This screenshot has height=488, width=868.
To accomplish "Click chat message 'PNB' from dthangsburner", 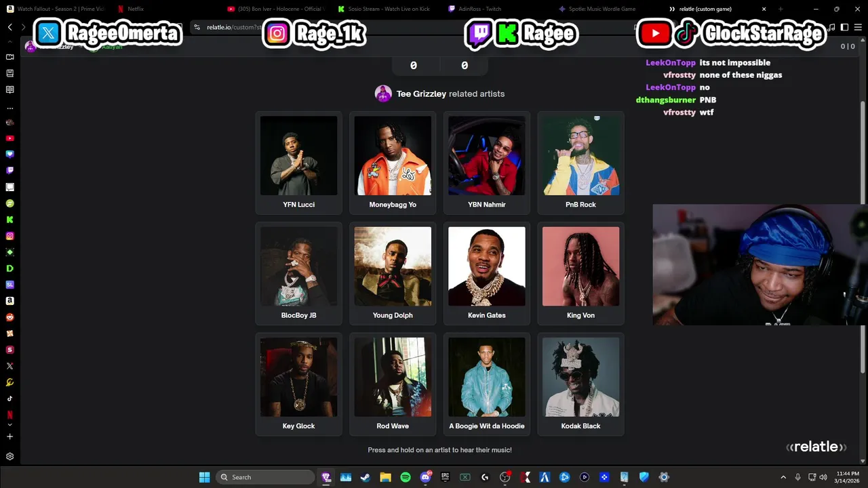I will click(708, 100).
